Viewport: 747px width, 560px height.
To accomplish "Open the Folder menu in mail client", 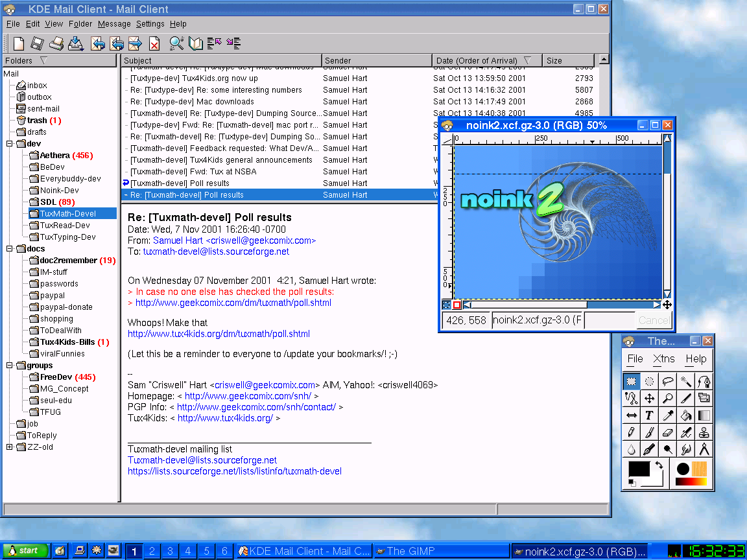I will [x=80, y=24].
